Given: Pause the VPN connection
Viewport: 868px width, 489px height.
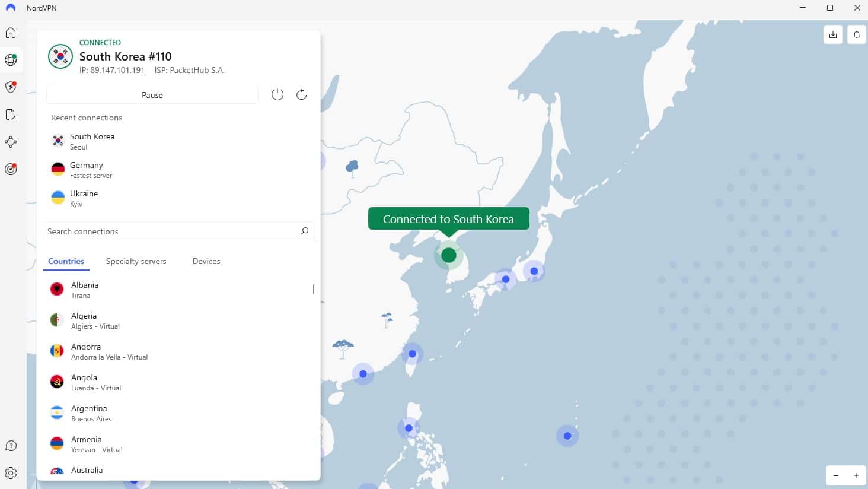Looking at the screenshot, I should (x=152, y=94).
